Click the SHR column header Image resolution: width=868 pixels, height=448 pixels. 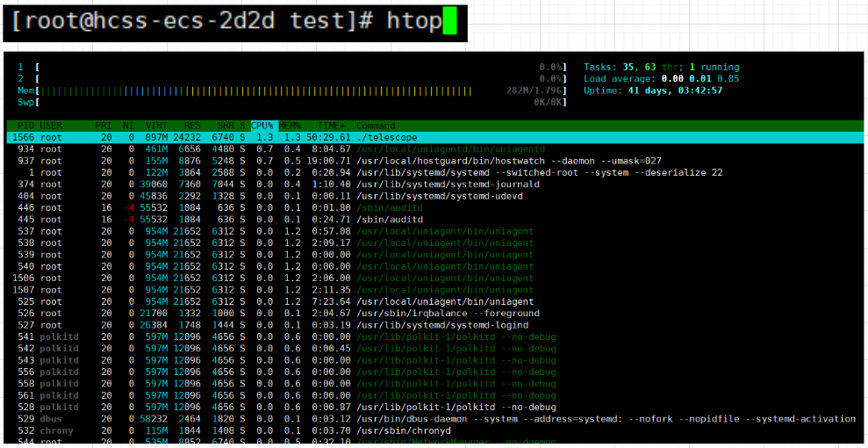point(226,126)
